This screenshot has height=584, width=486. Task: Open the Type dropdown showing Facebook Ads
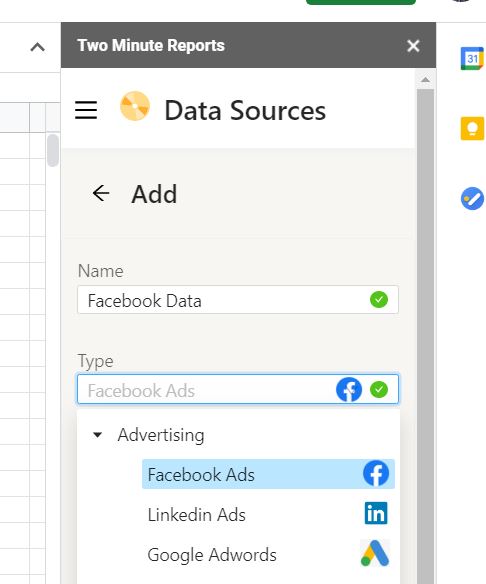click(x=238, y=389)
